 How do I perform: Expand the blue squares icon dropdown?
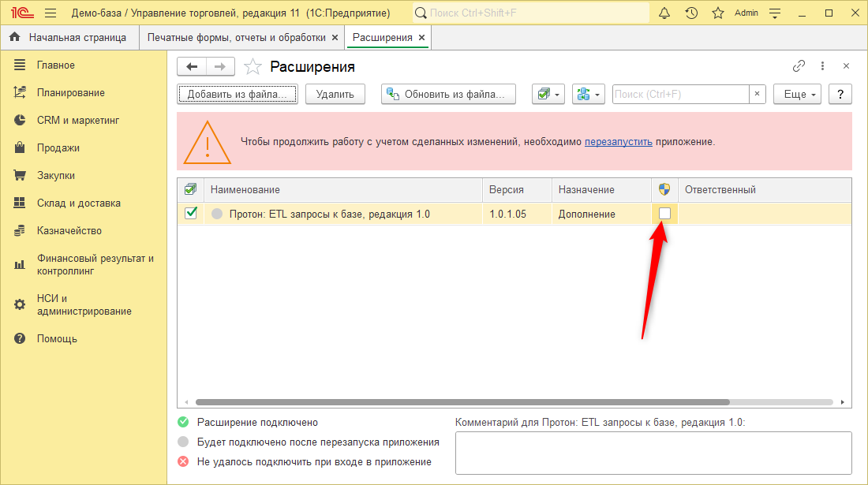[588, 94]
